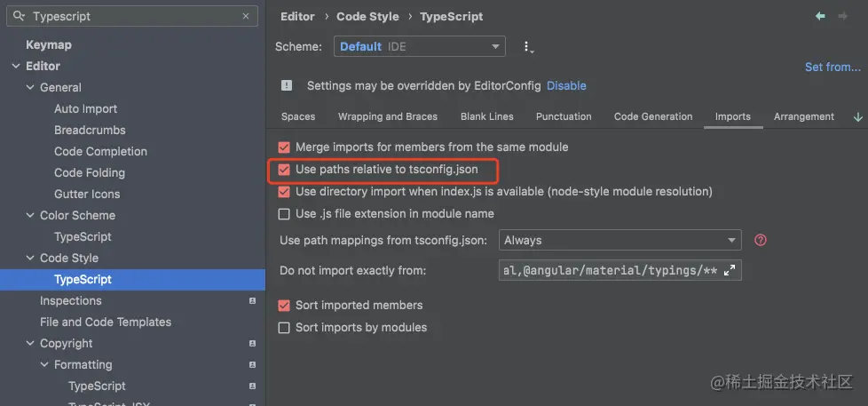Toggle Merge imports for members checkbox
The image size is (868, 406).
(284, 147)
